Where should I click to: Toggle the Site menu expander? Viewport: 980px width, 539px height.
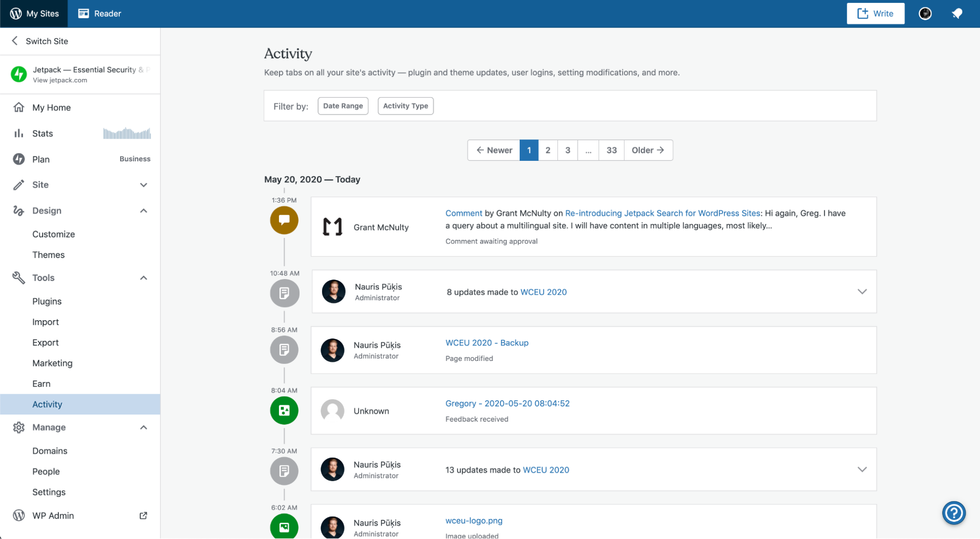click(x=145, y=184)
